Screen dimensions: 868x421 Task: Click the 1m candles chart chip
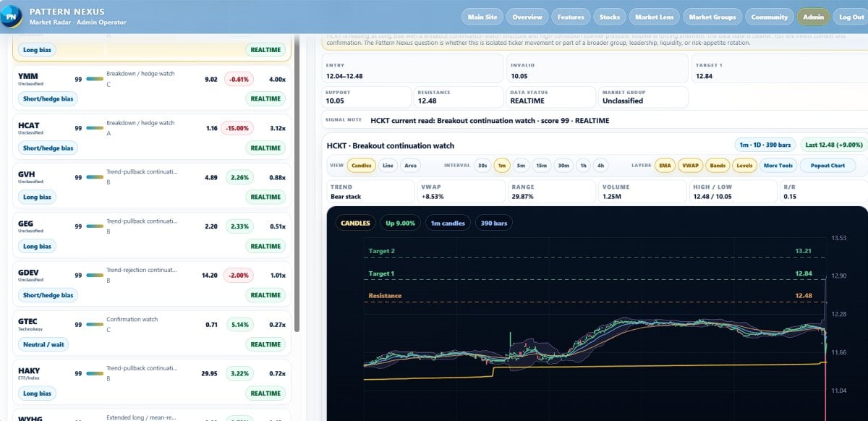[x=448, y=223]
